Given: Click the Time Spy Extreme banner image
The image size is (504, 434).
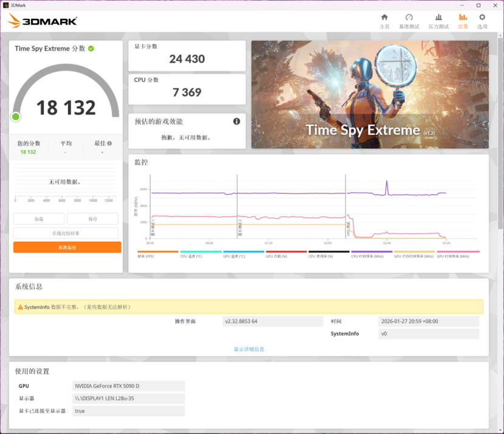Looking at the screenshot, I should (x=369, y=94).
